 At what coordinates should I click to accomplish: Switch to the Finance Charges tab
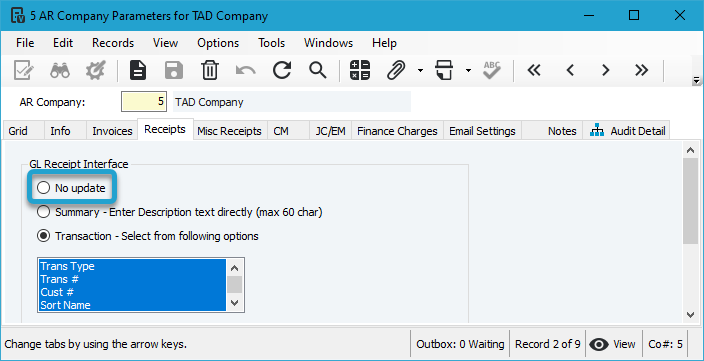(x=397, y=131)
